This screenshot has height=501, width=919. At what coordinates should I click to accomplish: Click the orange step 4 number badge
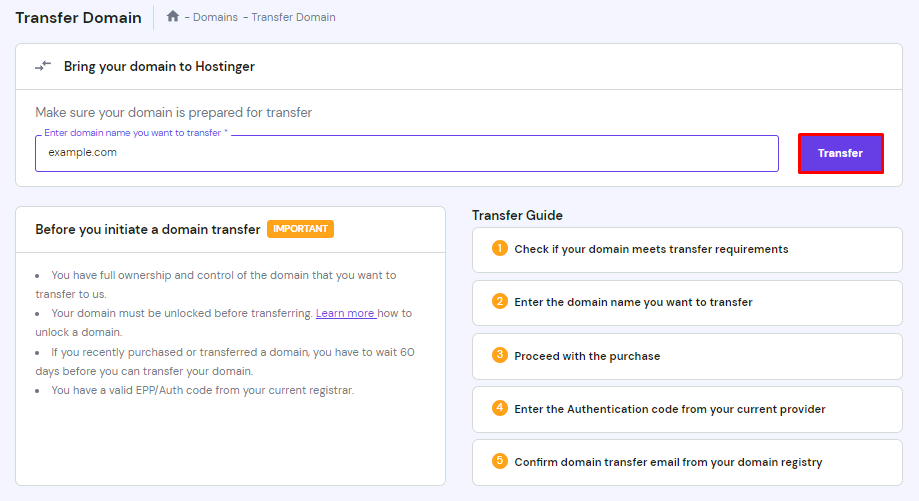coord(500,408)
